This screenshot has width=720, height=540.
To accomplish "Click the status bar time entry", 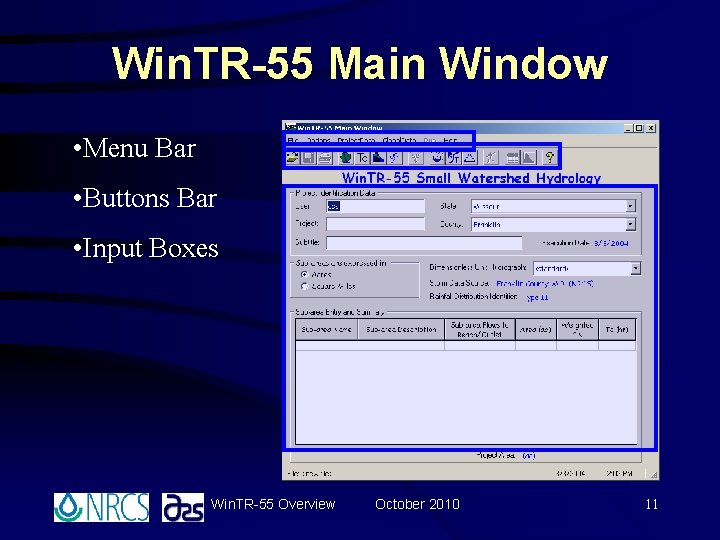I will 619,473.
